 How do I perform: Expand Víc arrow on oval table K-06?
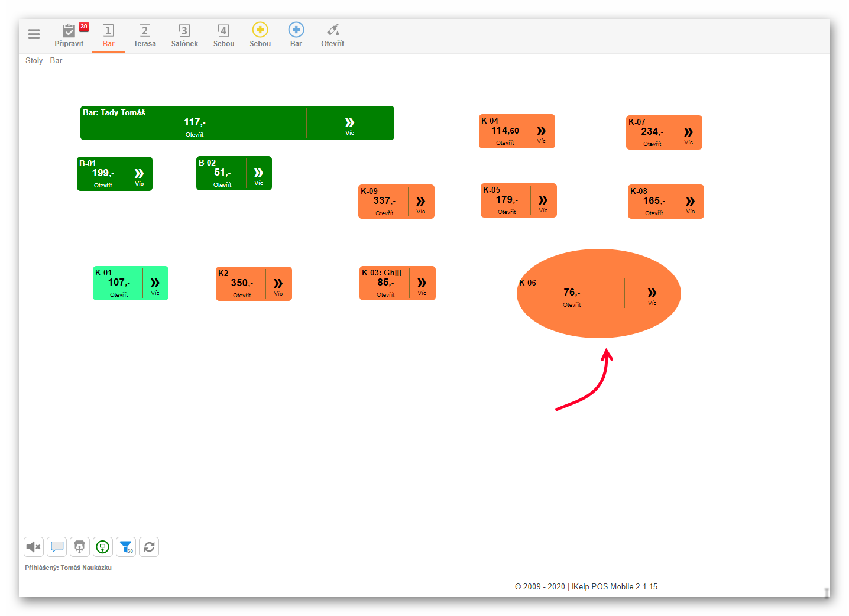(652, 296)
